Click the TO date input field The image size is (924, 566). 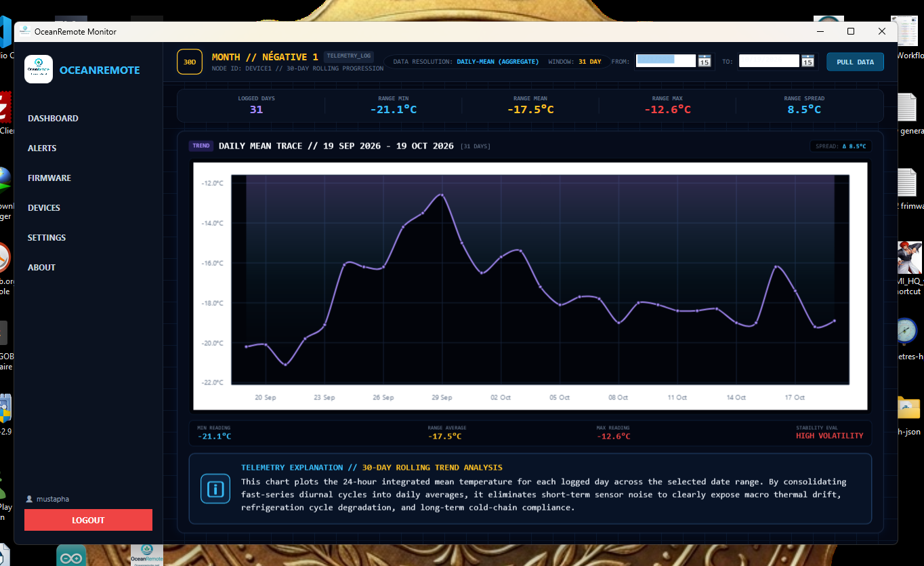(x=769, y=61)
